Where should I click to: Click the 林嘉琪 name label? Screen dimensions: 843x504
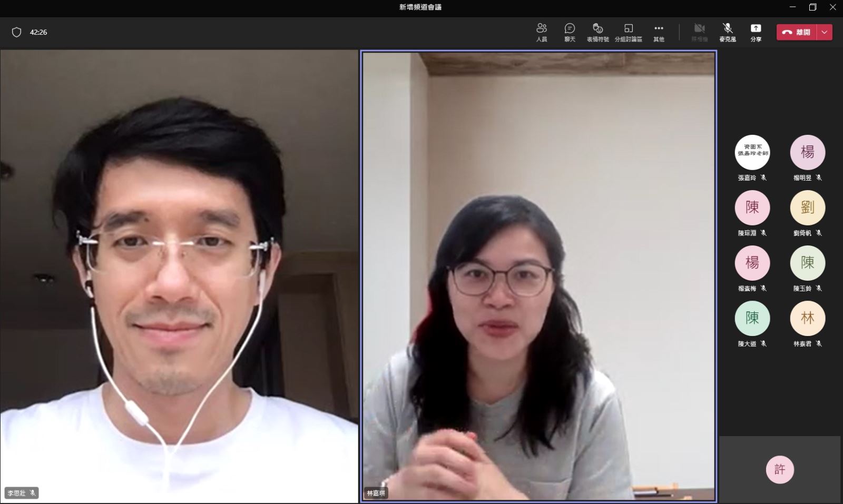[376, 493]
